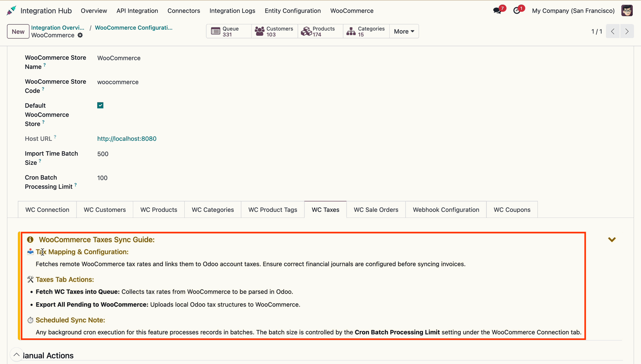Show help for WooCommerce Store Code

43,89
